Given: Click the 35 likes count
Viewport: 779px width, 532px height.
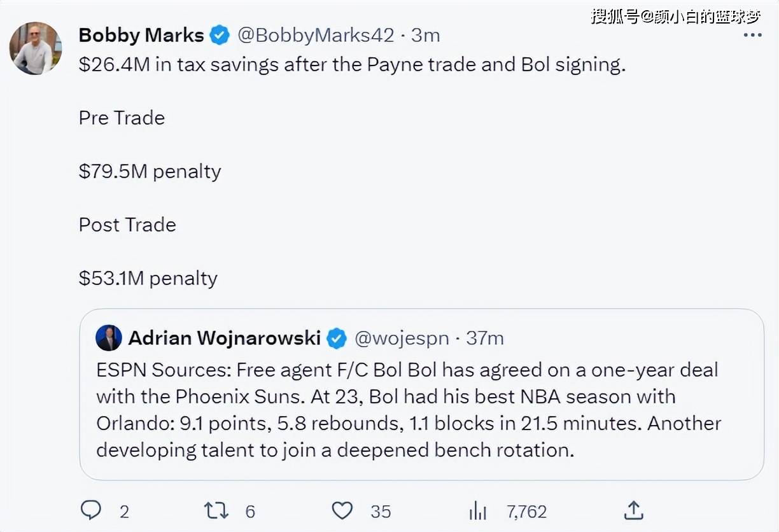Looking at the screenshot, I should [x=381, y=511].
